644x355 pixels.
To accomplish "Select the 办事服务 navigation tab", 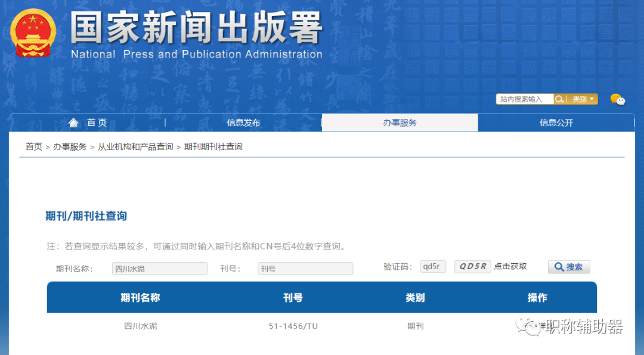I will pyautogui.click(x=400, y=123).
